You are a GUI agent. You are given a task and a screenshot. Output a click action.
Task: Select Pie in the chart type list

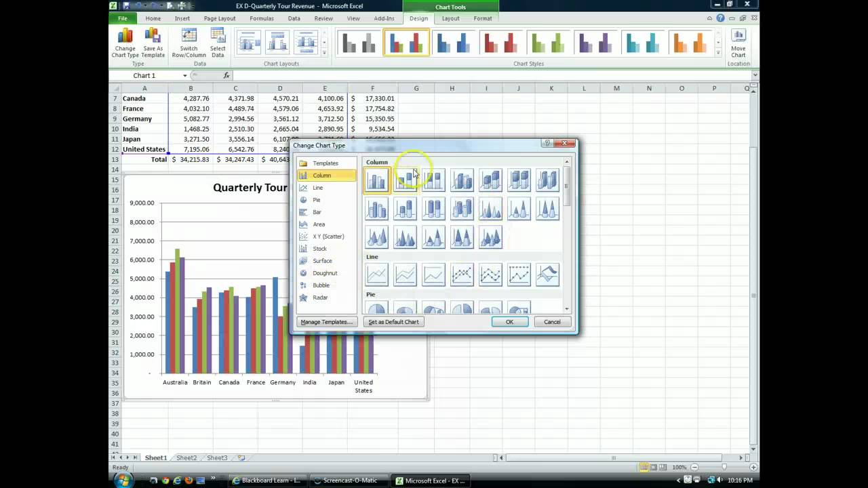[326, 200]
